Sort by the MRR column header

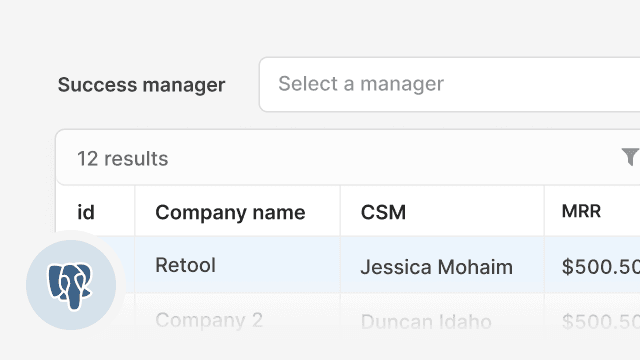[581, 211]
